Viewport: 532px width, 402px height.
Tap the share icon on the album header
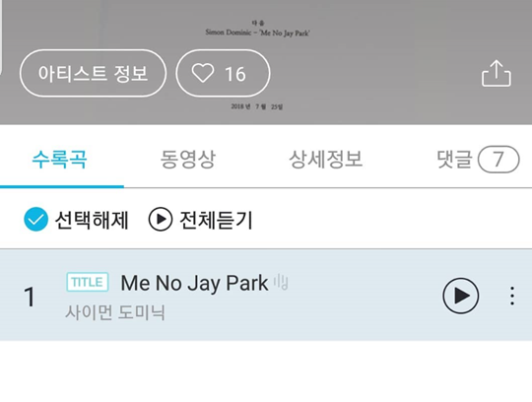click(496, 73)
